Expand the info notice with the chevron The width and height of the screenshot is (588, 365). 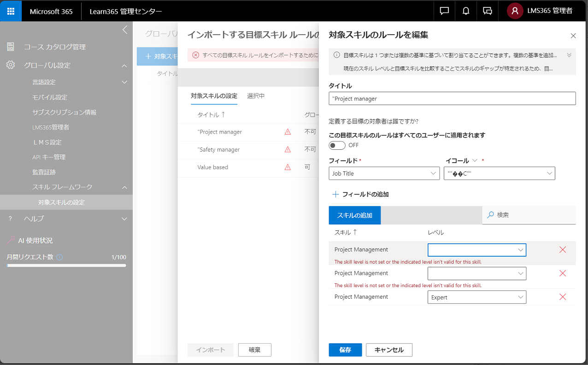click(569, 55)
